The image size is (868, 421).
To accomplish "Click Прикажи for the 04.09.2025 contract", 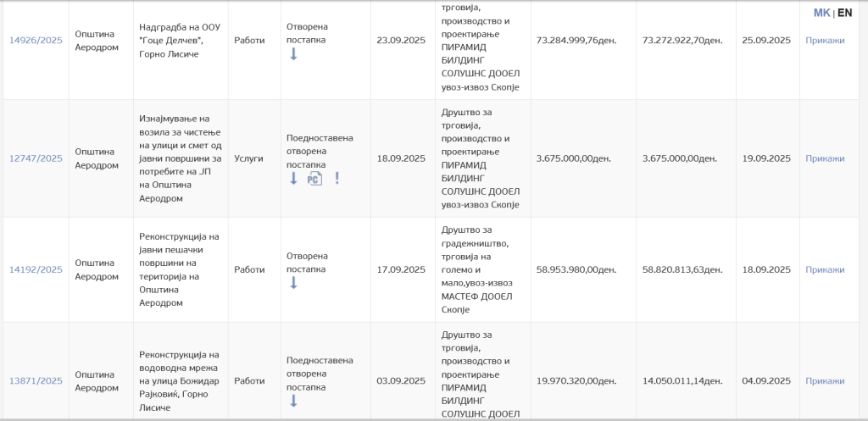I will click(825, 381).
